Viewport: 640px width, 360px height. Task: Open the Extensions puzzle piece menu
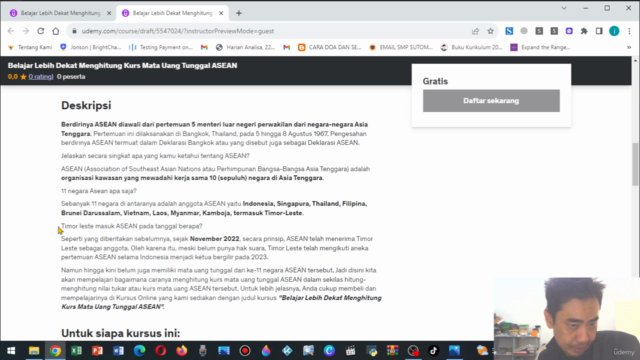point(584,31)
